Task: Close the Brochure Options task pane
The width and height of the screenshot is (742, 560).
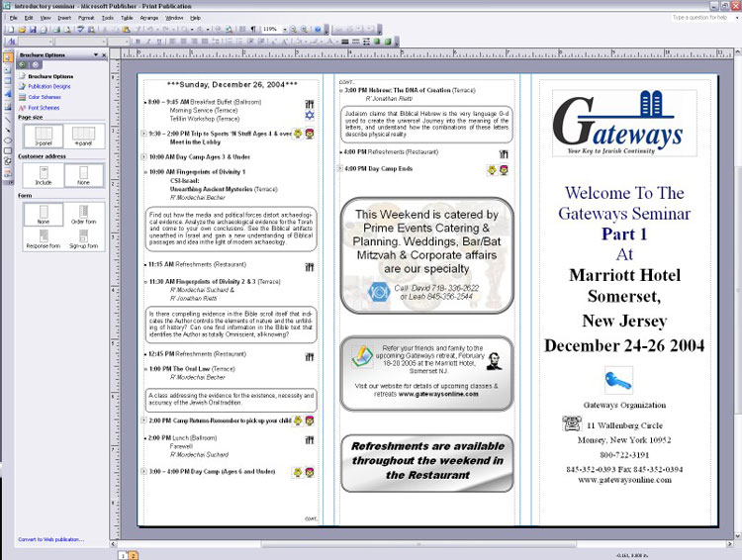Action: click(104, 54)
